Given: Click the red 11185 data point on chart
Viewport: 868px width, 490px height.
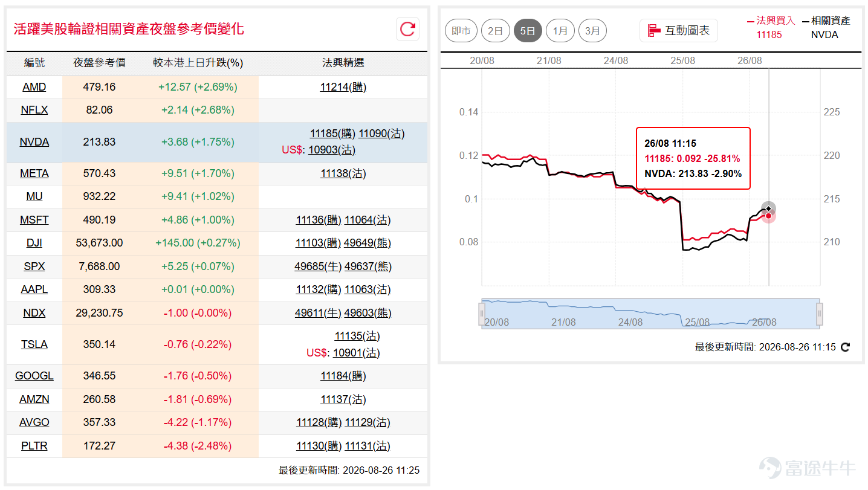Looking at the screenshot, I should (x=768, y=216).
